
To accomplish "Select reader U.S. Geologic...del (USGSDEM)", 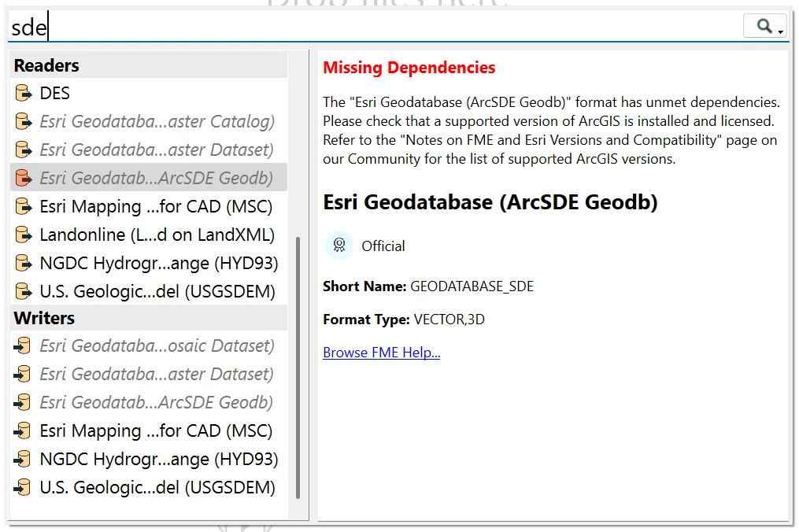I will 149,291.
